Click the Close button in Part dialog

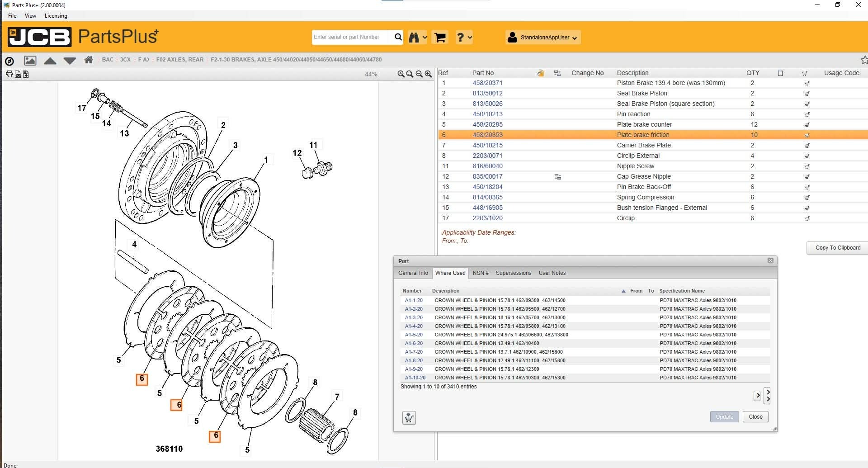tap(755, 417)
